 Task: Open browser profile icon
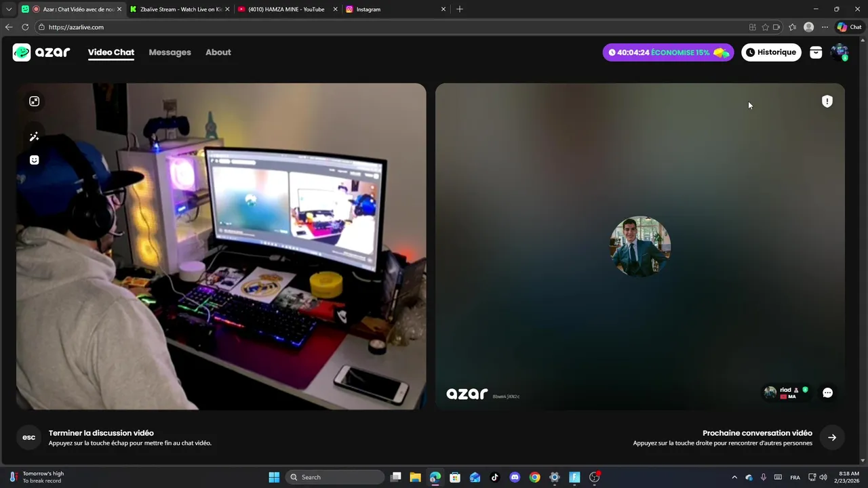[x=808, y=27]
